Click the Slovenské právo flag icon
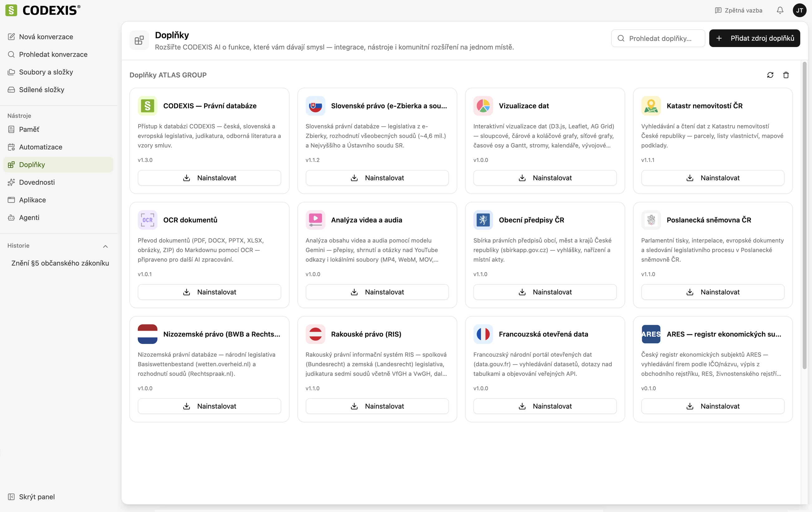This screenshot has width=812, height=512. [x=315, y=106]
